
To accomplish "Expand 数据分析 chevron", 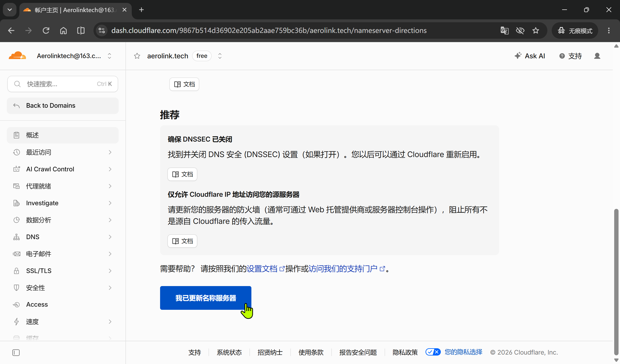I will [110, 220].
